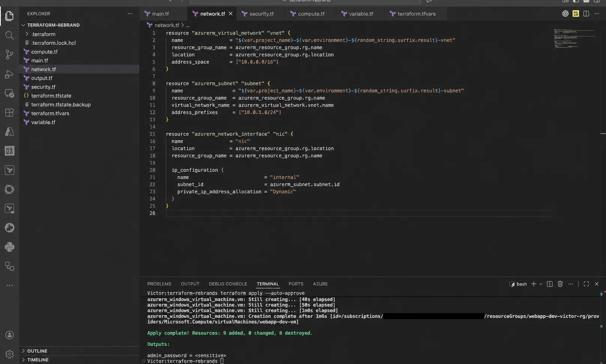
Task: Open the breadcrumb ellipsis after network.tf
Action: coord(187,25)
